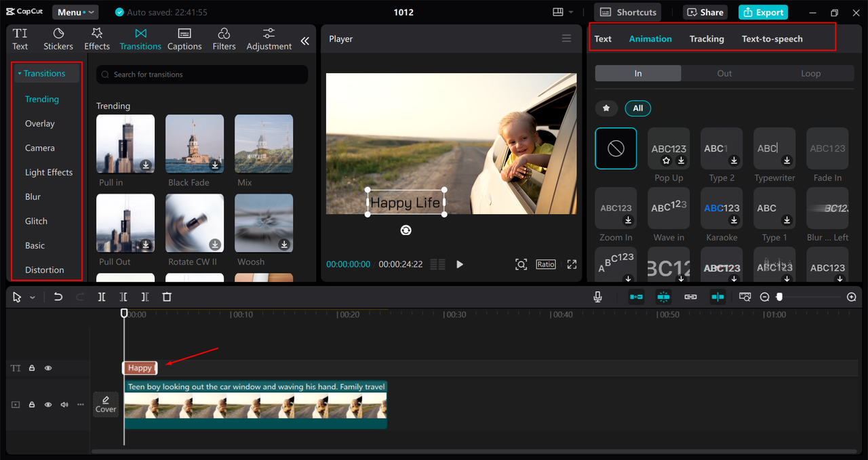This screenshot has height=460, width=868.
Task: Switch to the Tracking tab
Action: coord(707,39)
